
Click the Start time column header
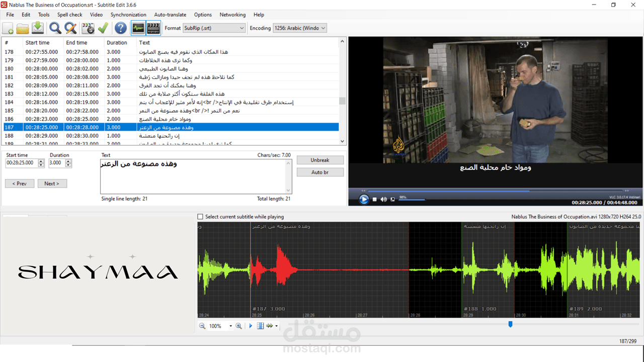(43, 43)
